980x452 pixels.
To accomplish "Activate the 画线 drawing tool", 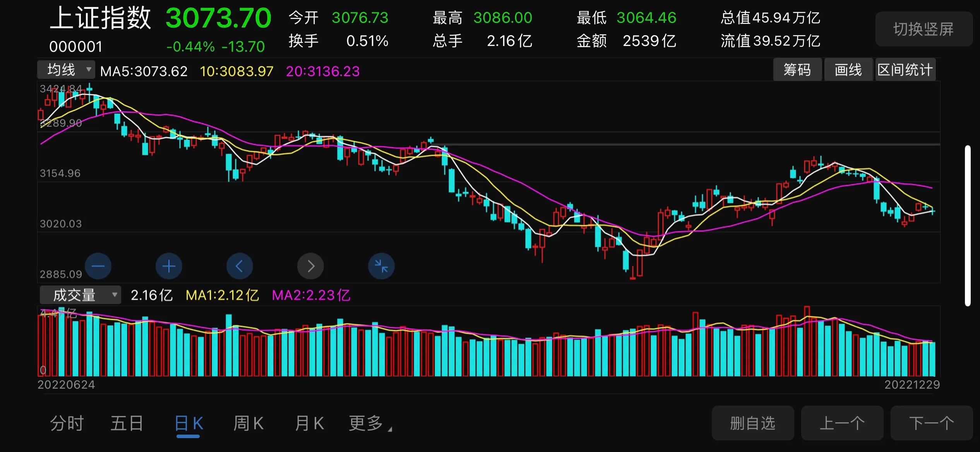I will 848,70.
